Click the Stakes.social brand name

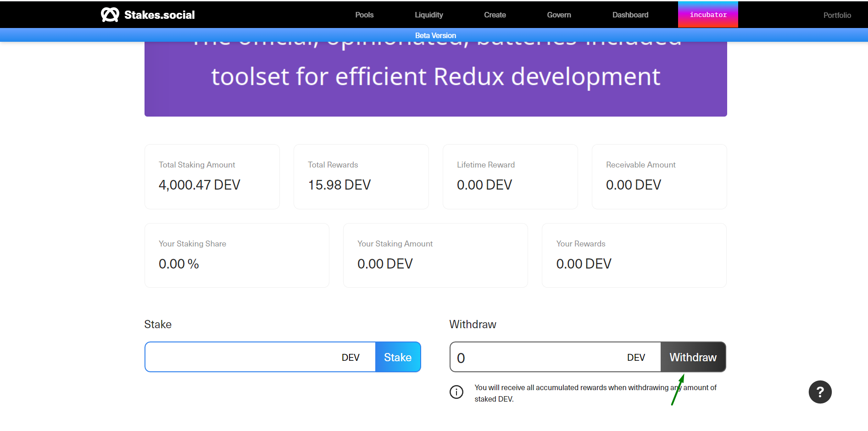[x=160, y=15]
